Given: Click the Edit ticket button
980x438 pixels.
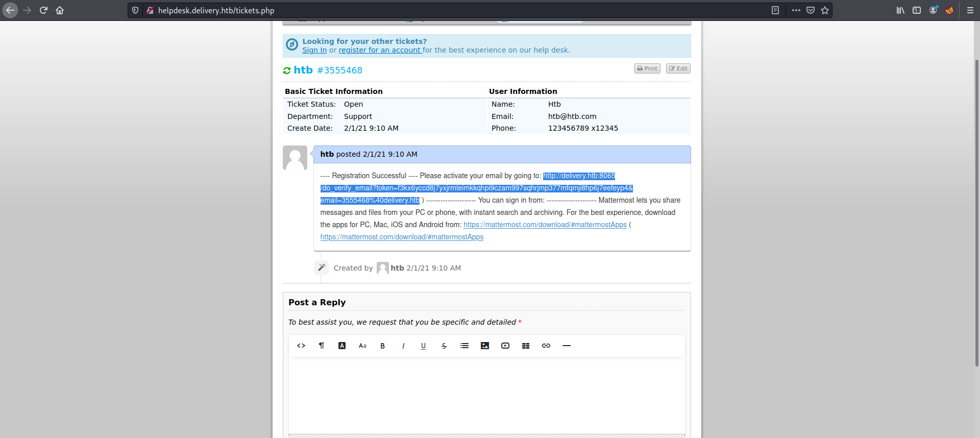Looking at the screenshot, I should click(678, 68).
